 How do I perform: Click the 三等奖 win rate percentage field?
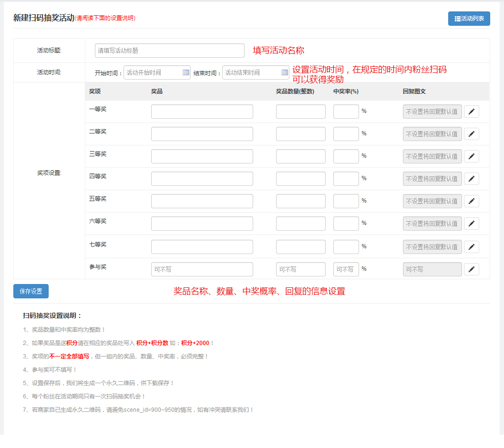click(346, 156)
